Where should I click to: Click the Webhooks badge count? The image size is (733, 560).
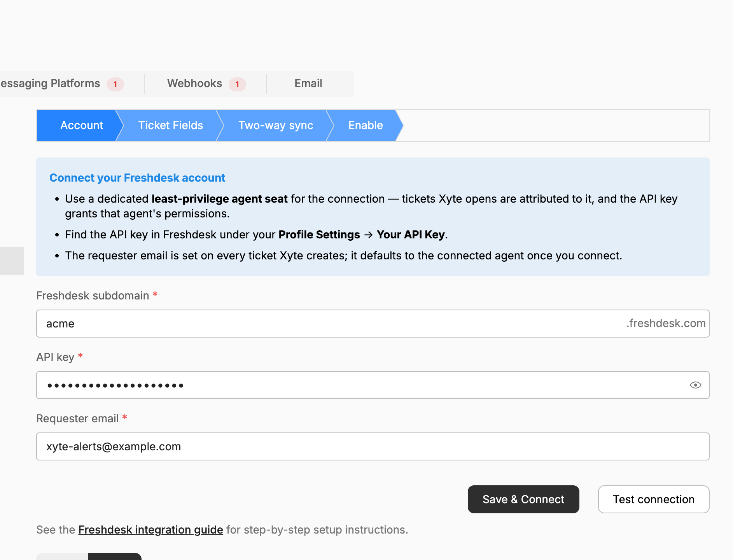[237, 84]
